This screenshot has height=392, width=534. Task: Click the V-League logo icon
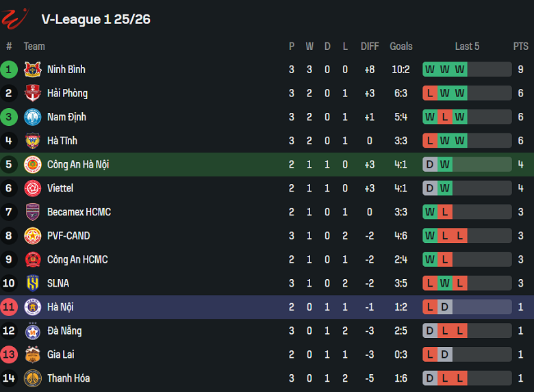14,18
